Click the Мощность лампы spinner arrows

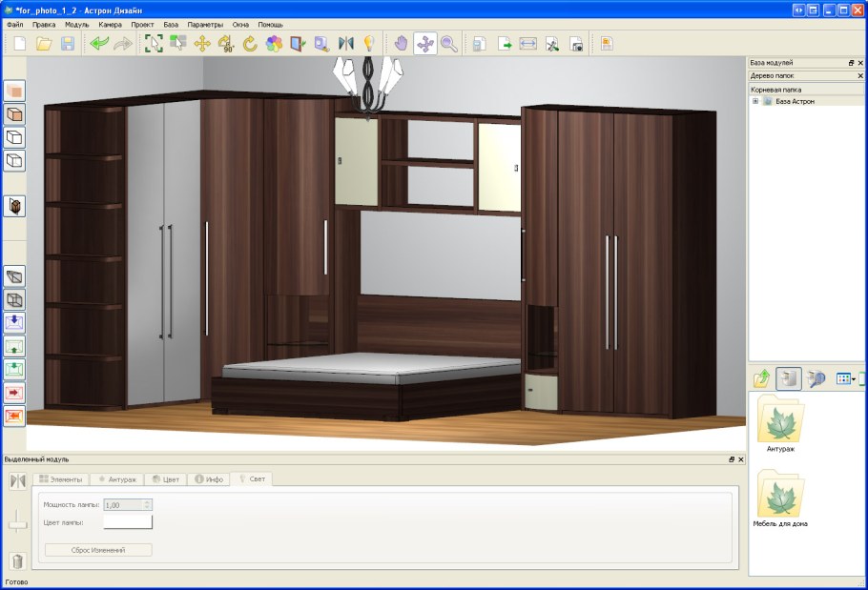pyautogui.click(x=147, y=504)
